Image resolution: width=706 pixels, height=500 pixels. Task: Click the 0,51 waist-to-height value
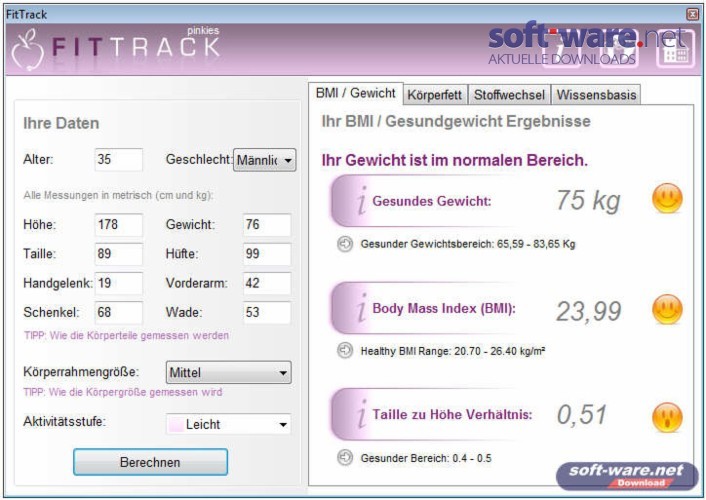(582, 414)
